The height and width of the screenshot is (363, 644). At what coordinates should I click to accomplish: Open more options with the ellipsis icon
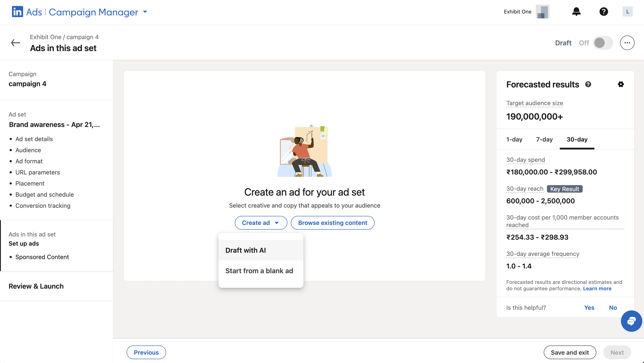coord(627,43)
